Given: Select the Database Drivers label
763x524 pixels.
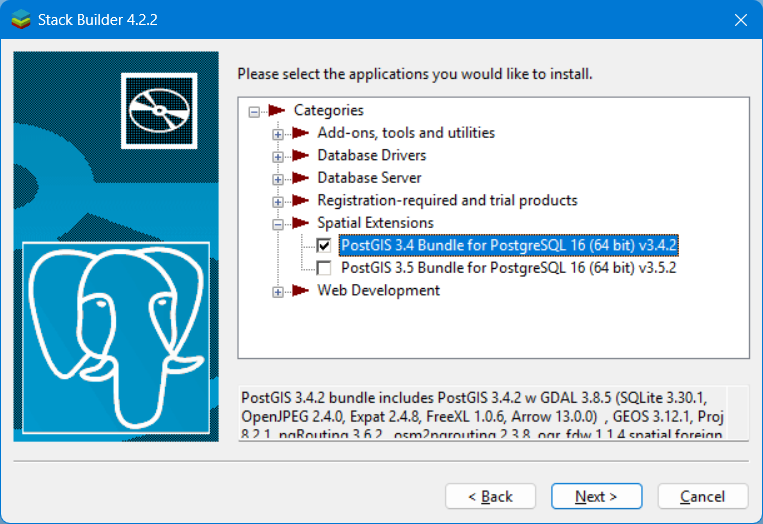Looking at the screenshot, I should [372, 155].
